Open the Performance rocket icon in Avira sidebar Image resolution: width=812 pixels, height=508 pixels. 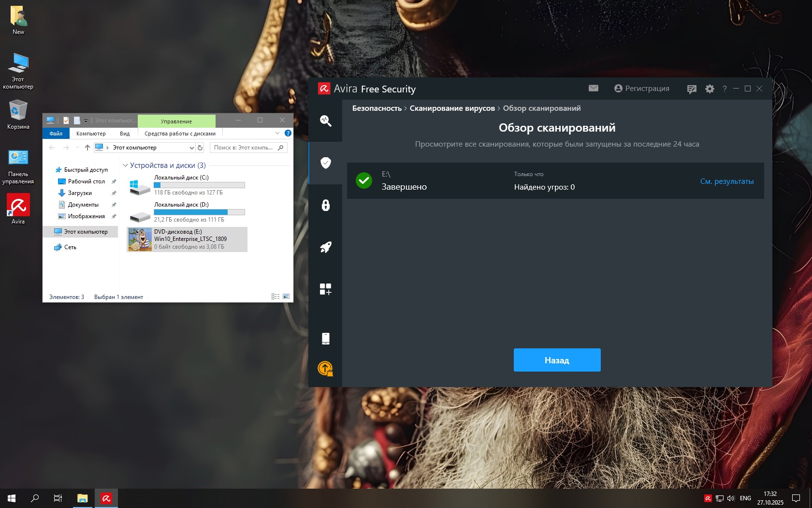click(325, 247)
